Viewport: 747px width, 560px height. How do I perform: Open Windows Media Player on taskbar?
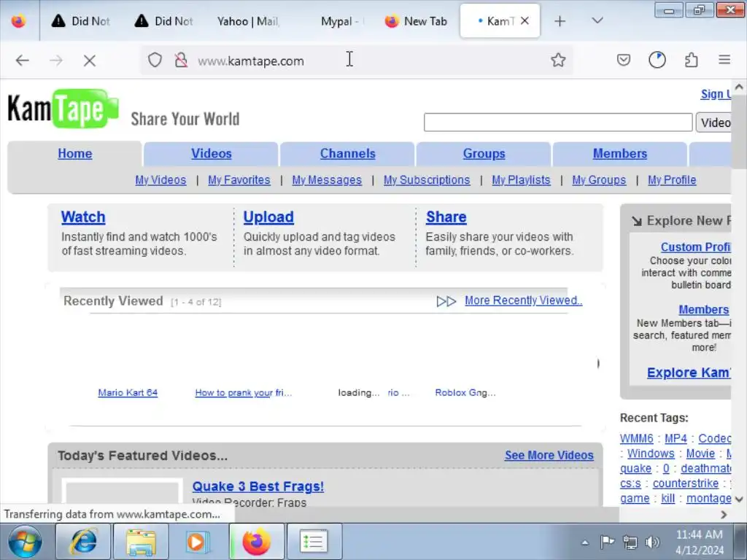197,542
